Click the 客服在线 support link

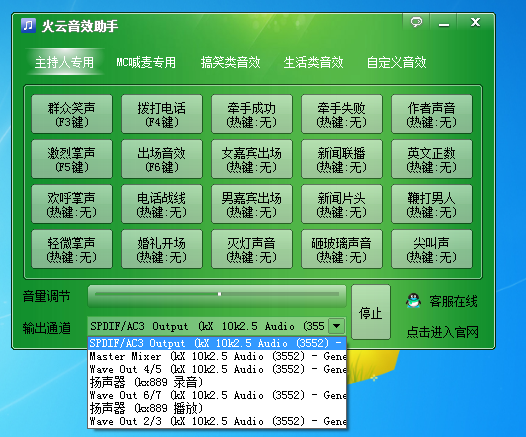pyautogui.click(x=453, y=301)
